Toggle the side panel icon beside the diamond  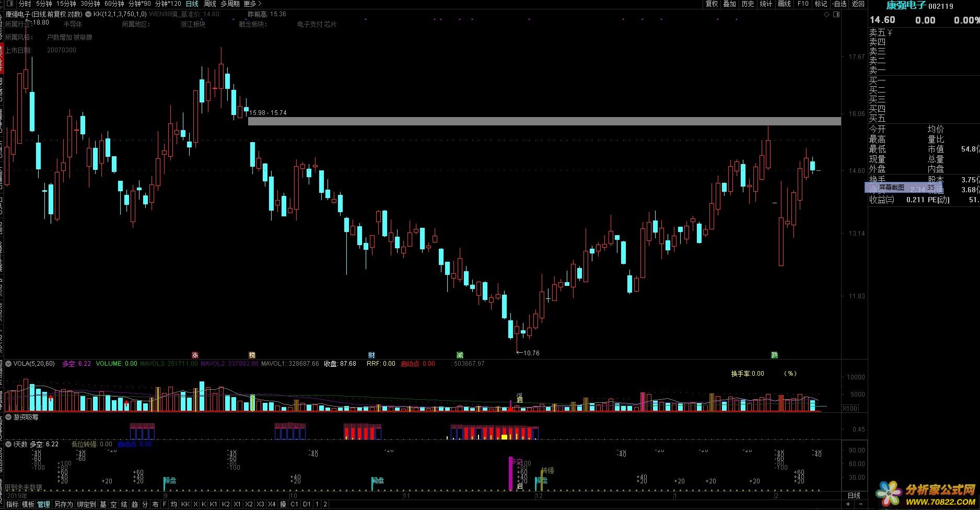(835, 15)
